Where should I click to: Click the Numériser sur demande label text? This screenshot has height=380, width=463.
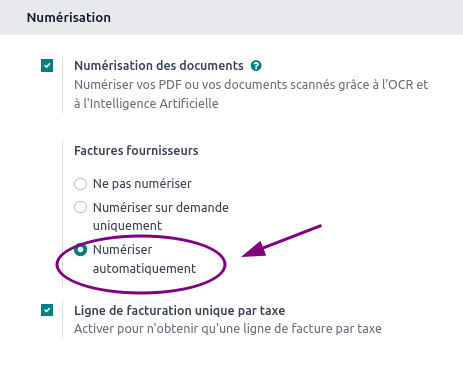coord(161,207)
